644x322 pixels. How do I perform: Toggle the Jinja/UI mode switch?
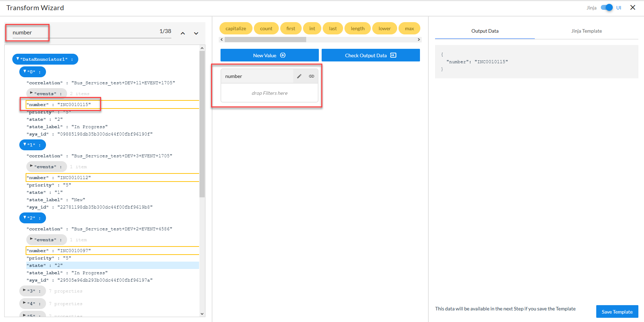tap(606, 7)
